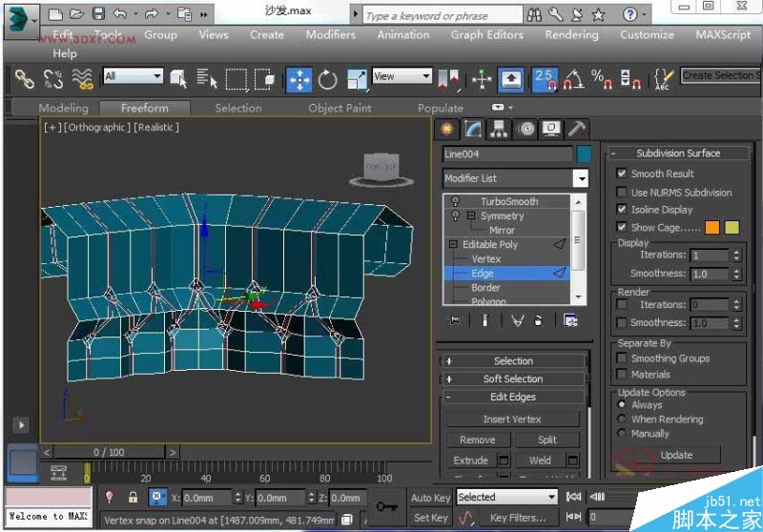Image resolution: width=763 pixels, height=532 pixels.
Task: Enable Use NURMS Subdivision checkbox
Action: click(x=622, y=192)
